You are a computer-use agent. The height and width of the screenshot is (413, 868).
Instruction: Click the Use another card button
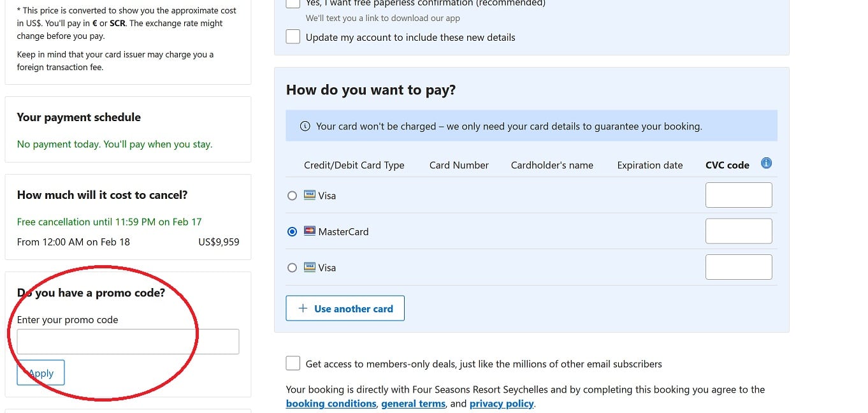pyautogui.click(x=345, y=308)
